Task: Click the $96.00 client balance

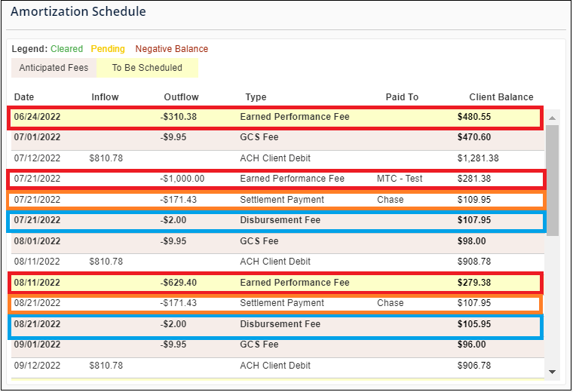Action: click(472, 345)
